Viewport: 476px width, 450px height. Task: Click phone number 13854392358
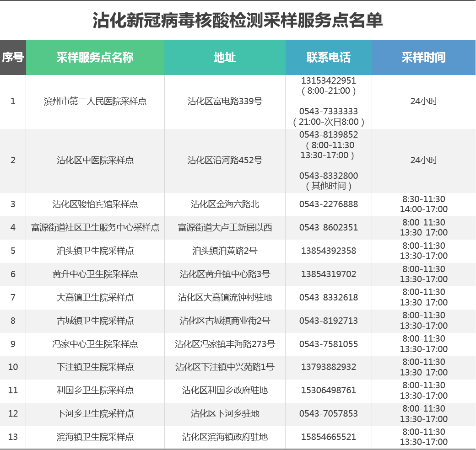pyautogui.click(x=328, y=251)
